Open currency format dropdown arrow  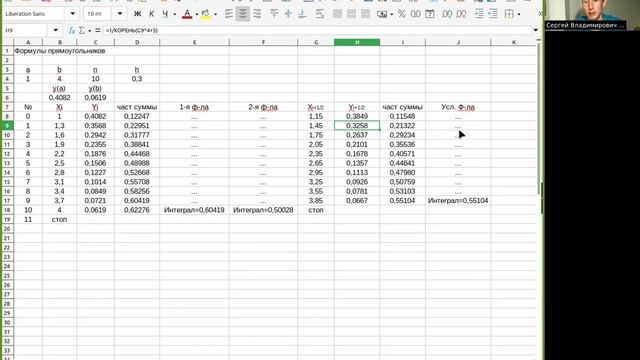pos(391,14)
